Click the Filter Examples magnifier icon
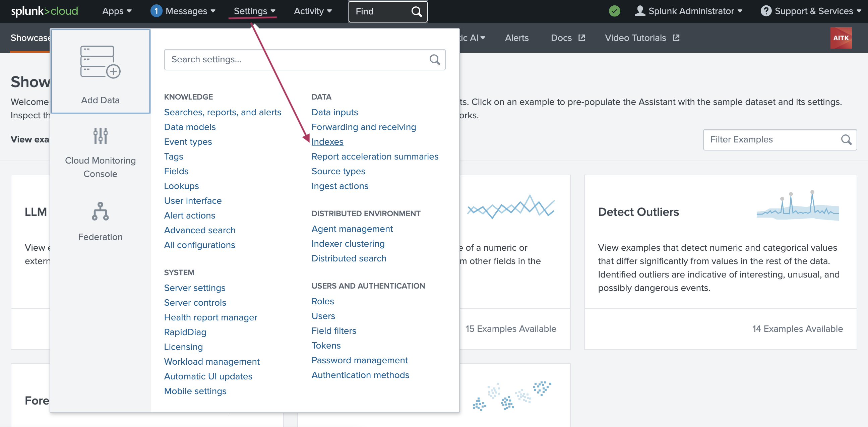The width and height of the screenshot is (868, 427). 847,139
